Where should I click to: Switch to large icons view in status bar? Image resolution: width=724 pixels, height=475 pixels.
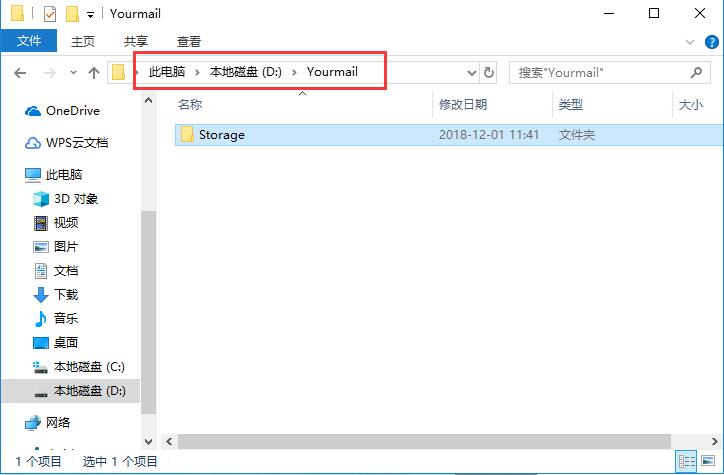pyautogui.click(x=709, y=461)
